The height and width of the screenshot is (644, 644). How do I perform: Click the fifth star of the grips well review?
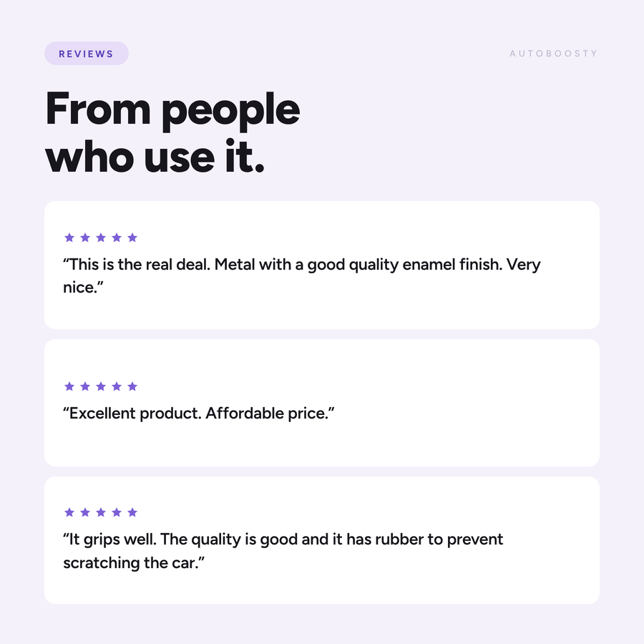click(x=132, y=512)
